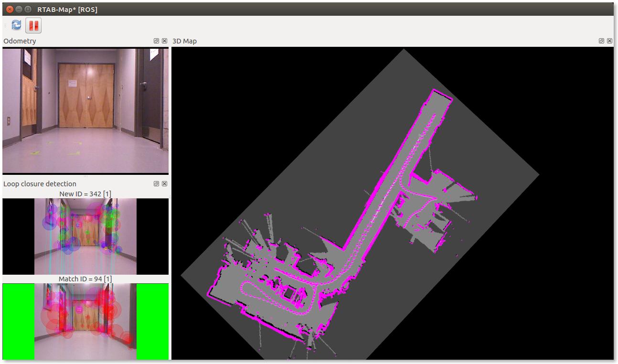Maximize the RTAB-Map window

[28, 9]
